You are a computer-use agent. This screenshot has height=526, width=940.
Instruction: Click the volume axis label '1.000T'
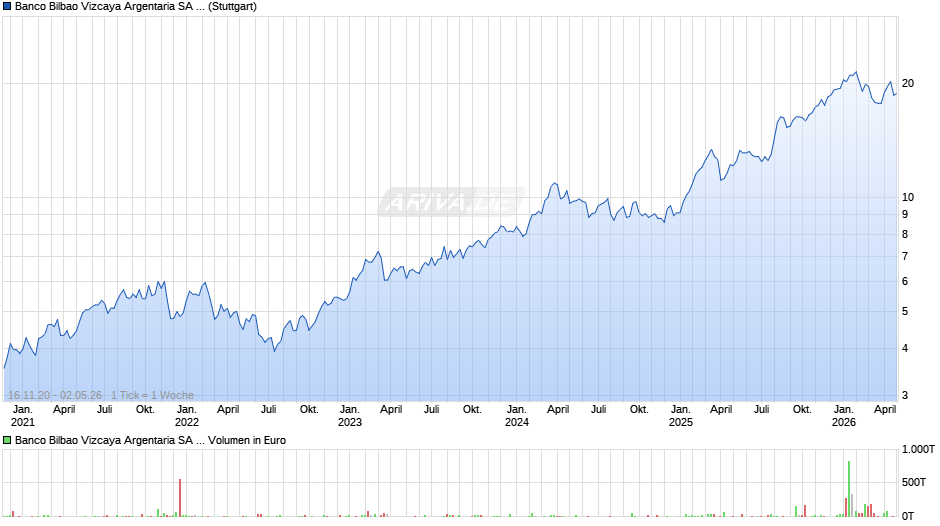point(918,449)
